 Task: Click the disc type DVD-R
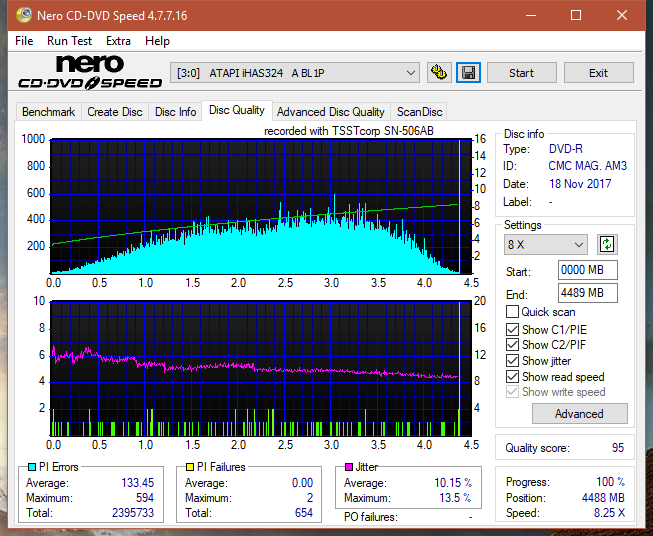[x=566, y=149]
